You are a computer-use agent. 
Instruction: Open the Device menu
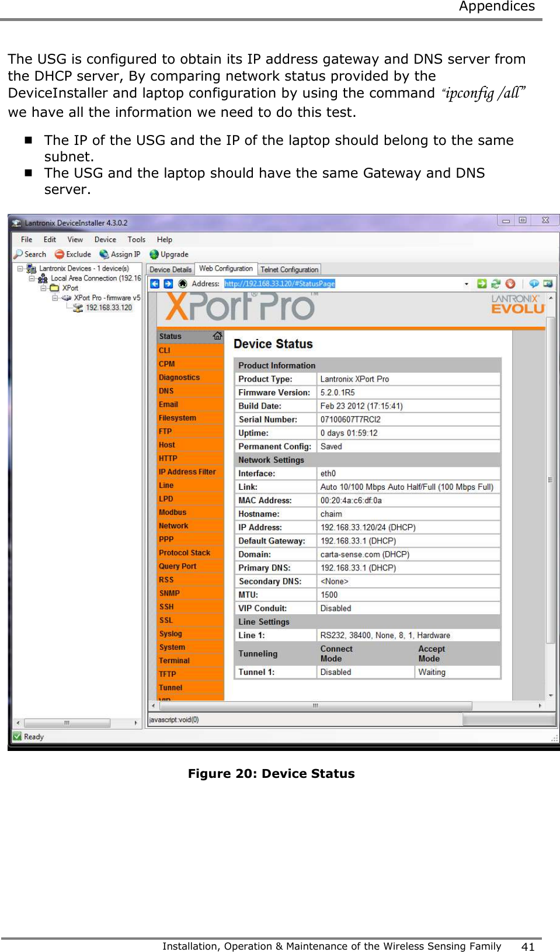click(x=105, y=240)
